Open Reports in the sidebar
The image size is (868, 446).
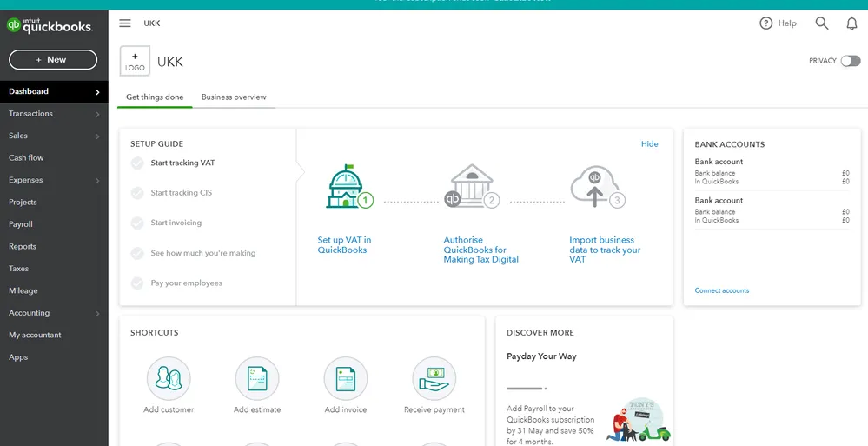click(x=23, y=247)
